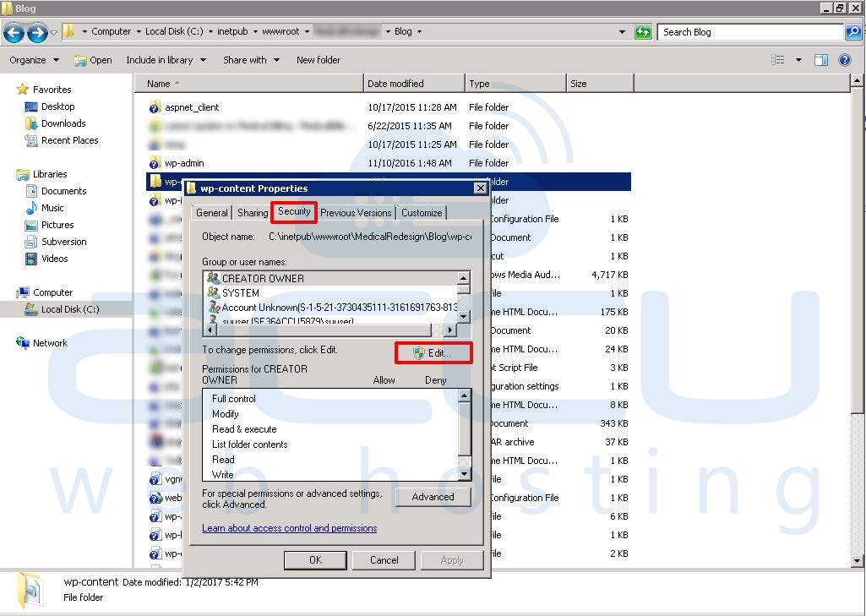Switch to the Sharing tab
The image size is (866, 616).
253,213
